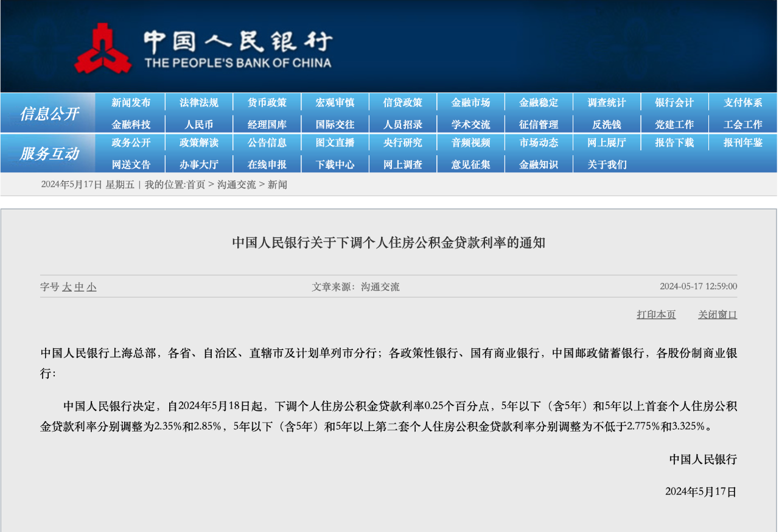This screenshot has width=779, height=532.
Task: Open 金融科技 link
Action: pyautogui.click(x=131, y=125)
